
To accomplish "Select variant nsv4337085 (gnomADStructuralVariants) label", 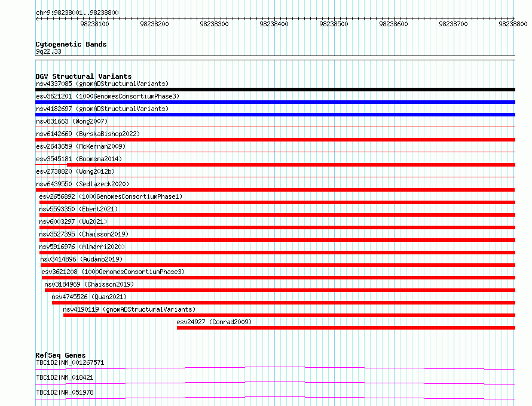I will point(102,84).
